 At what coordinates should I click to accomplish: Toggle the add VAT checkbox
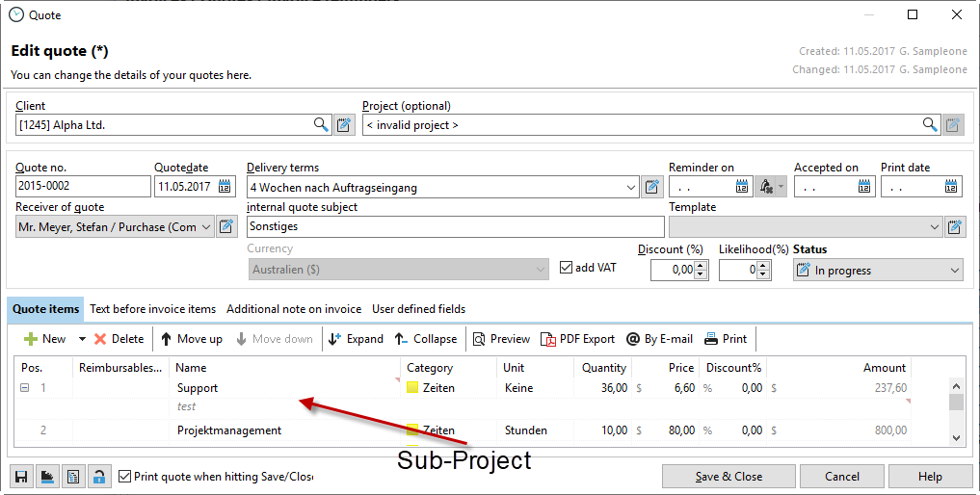[x=567, y=268]
